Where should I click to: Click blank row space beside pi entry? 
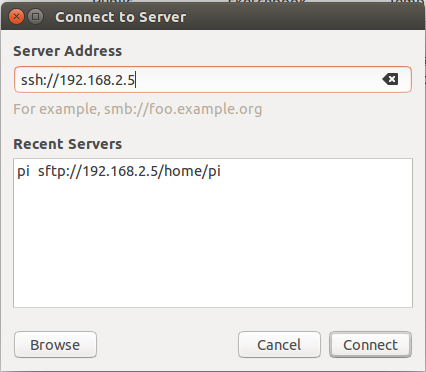pos(316,171)
